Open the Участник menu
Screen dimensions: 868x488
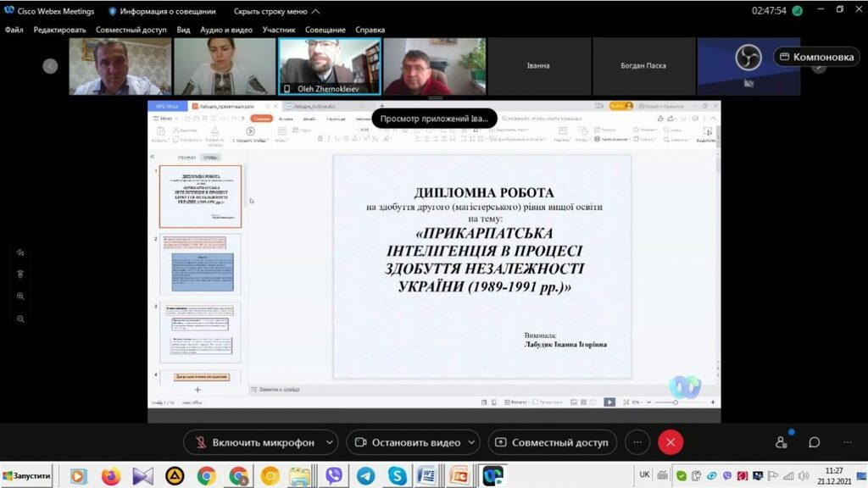pyautogui.click(x=279, y=30)
